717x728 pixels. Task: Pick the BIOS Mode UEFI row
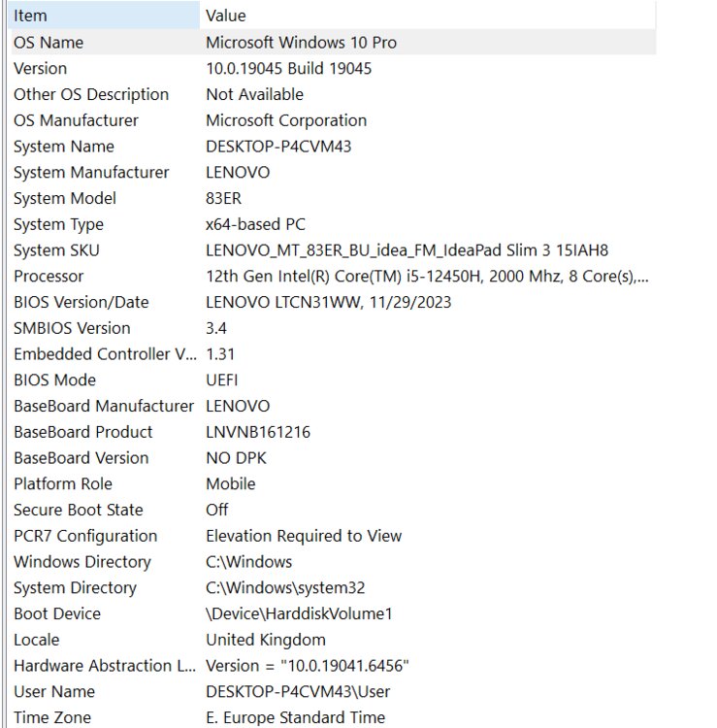pyautogui.click(x=55, y=380)
